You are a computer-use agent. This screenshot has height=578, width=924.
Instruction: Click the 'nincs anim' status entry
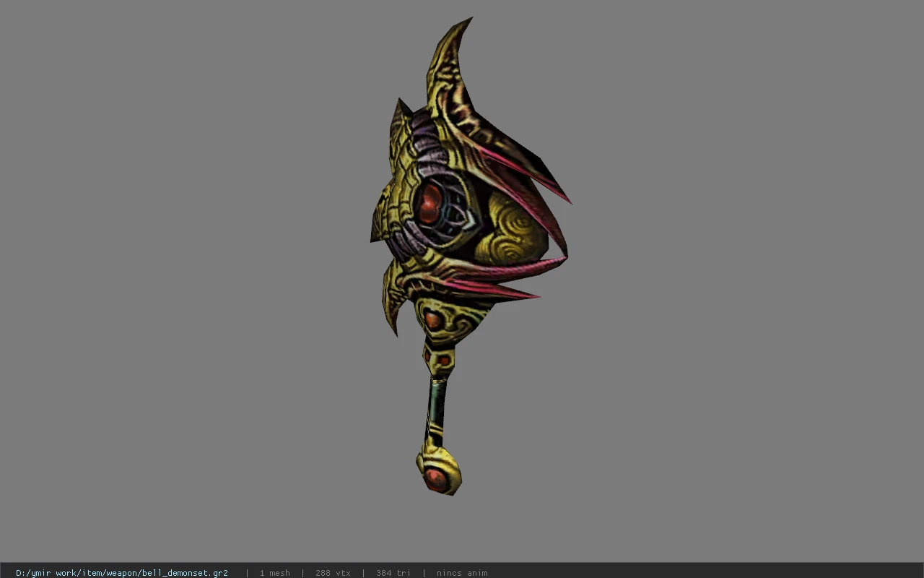click(462, 573)
